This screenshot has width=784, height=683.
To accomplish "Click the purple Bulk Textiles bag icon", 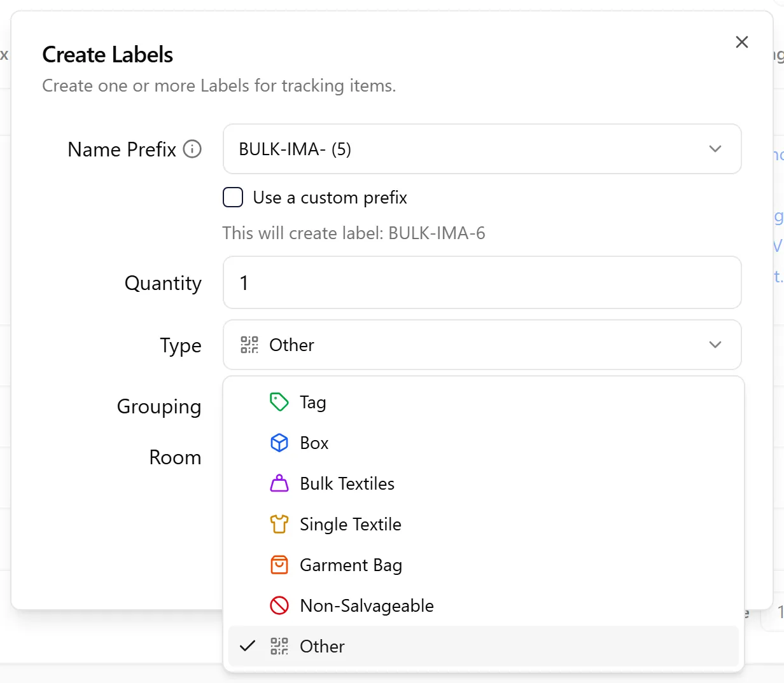I will [x=279, y=483].
